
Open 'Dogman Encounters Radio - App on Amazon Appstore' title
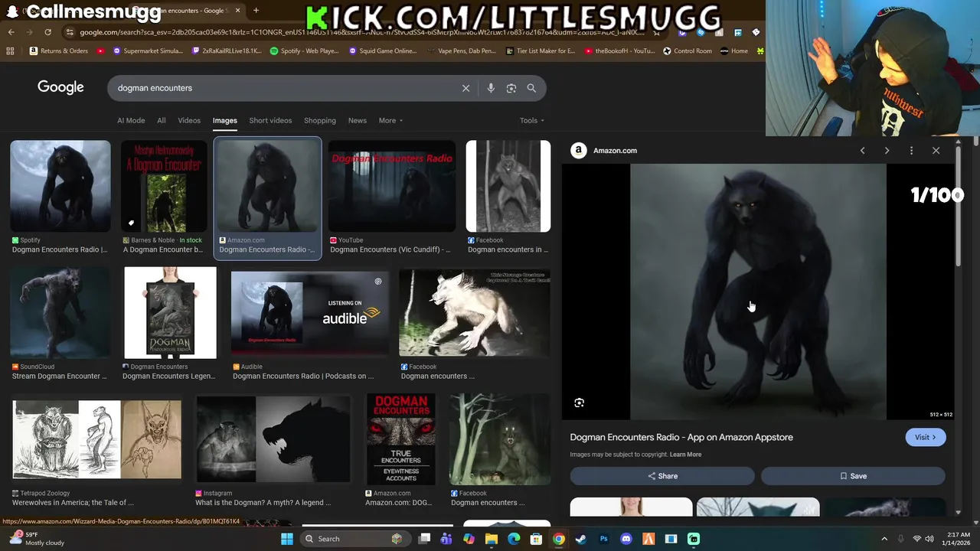681,437
